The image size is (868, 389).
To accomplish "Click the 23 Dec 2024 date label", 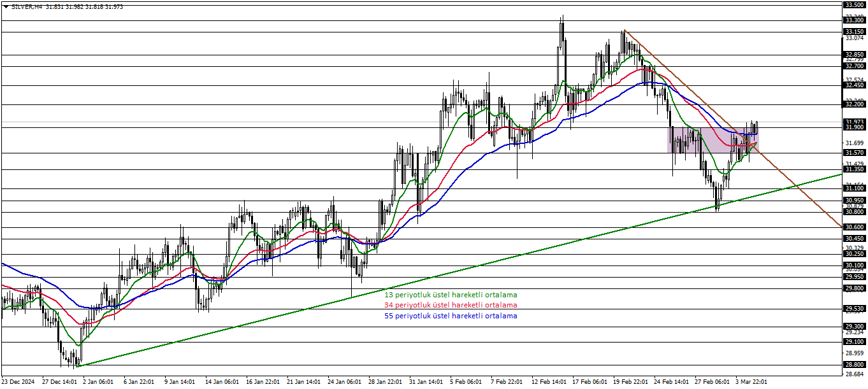I will pos(18,382).
